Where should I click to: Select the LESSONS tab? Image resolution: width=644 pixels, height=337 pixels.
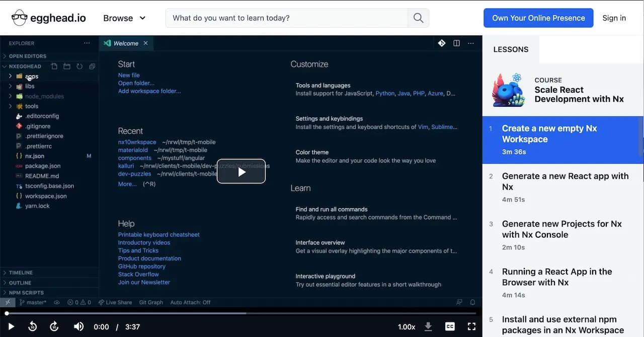[x=511, y=49]
